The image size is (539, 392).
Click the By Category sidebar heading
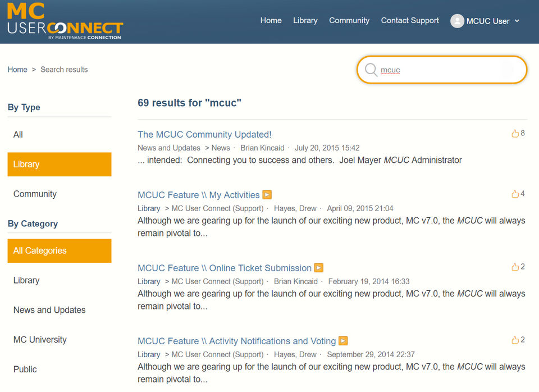click(33, 224)
